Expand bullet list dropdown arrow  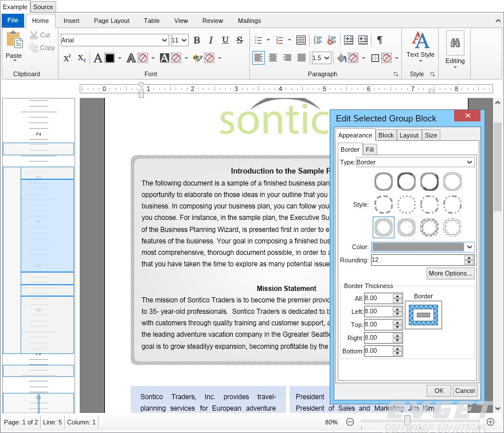pos(268,40)
